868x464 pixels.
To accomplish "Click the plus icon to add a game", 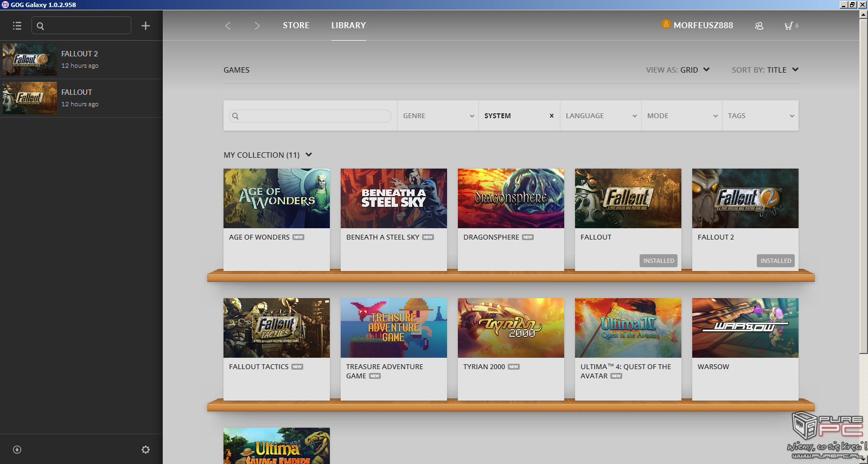I will pos(145,25).
